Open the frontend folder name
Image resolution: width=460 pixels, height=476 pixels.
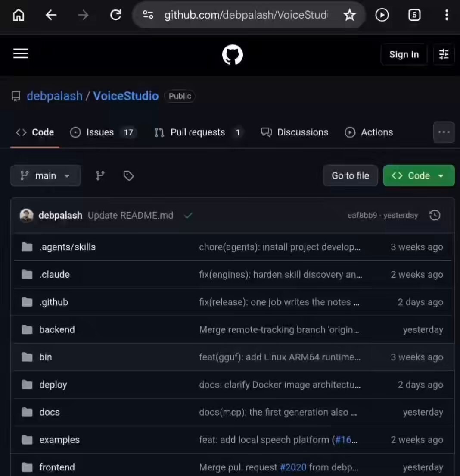click(x=57, y=467)
